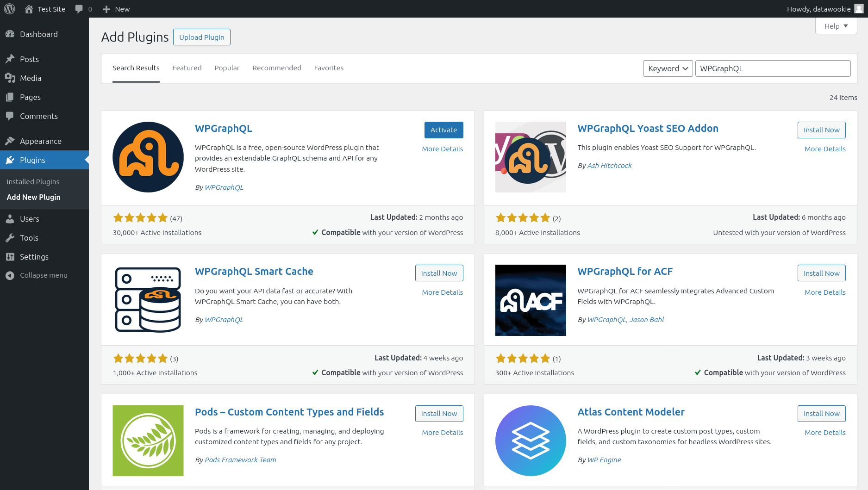
Task: Click the plugin search input field
Action: (772, 68)
